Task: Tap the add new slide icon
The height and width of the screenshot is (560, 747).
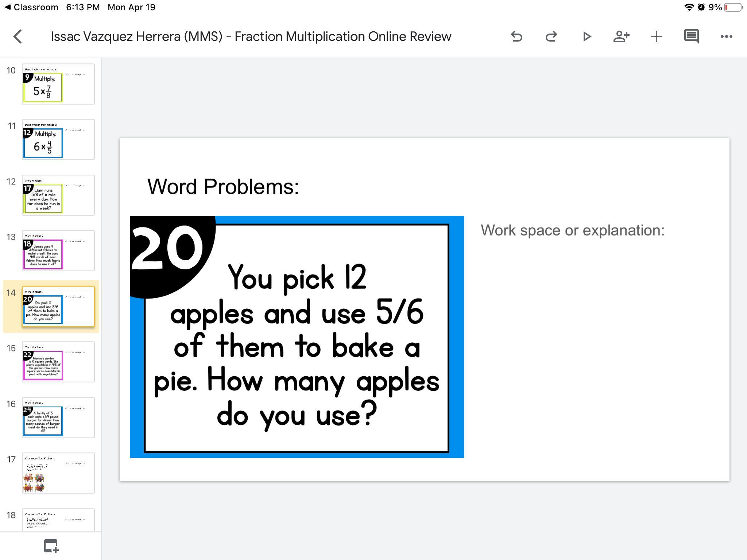Action: 51,546
